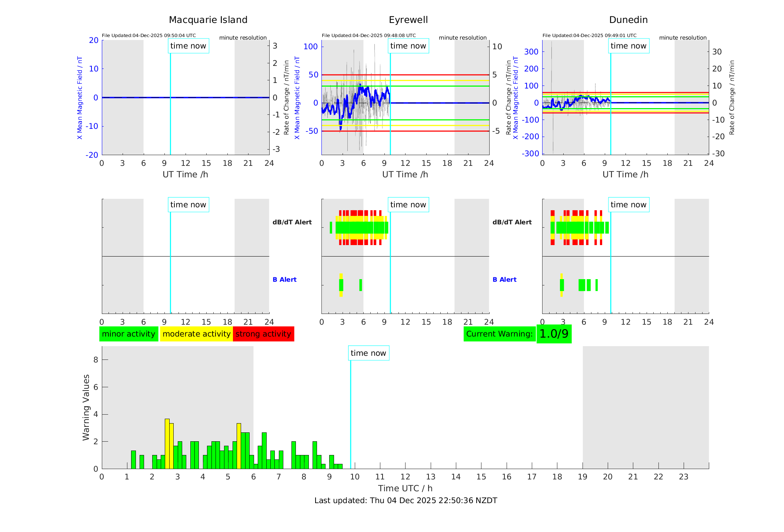Click the Time UTC / h axis label
Screen dimensions: 784x532
point(405,488)
